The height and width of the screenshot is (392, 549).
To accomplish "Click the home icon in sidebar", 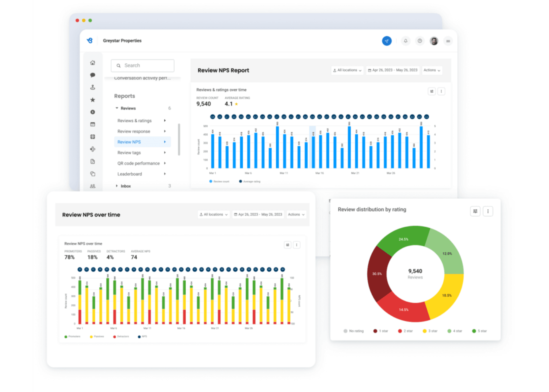I will pyautogui.click(x=93, y=63).
